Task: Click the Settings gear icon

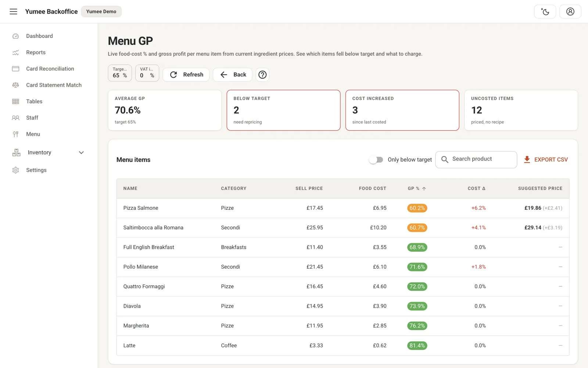Action: point(15,170)
